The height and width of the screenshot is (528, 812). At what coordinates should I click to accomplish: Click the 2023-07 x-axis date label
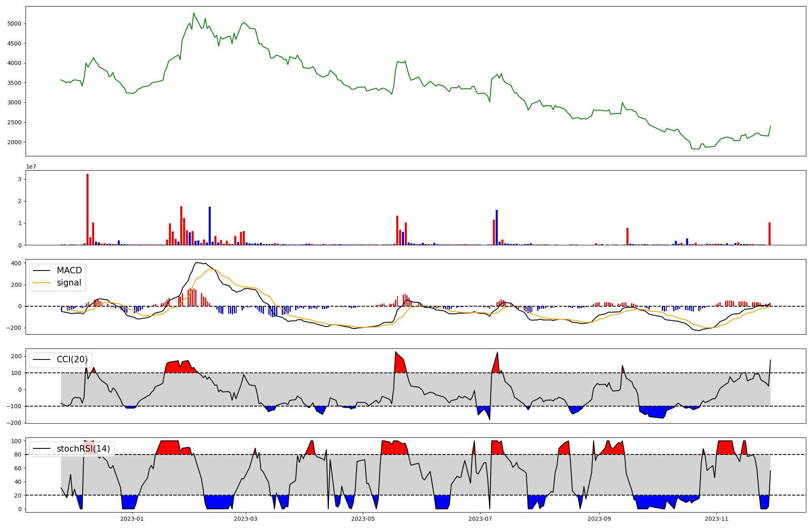[480, 519]
